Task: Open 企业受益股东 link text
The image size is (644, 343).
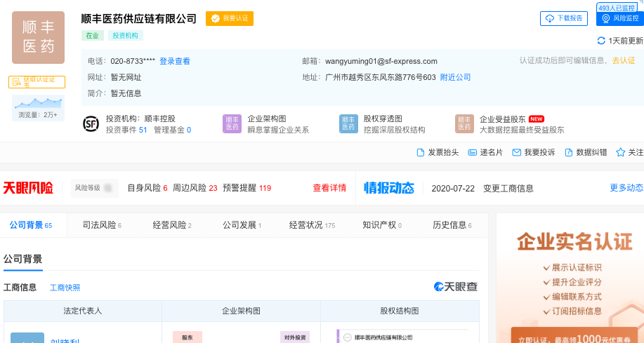Action: click(x=503, y=119)
